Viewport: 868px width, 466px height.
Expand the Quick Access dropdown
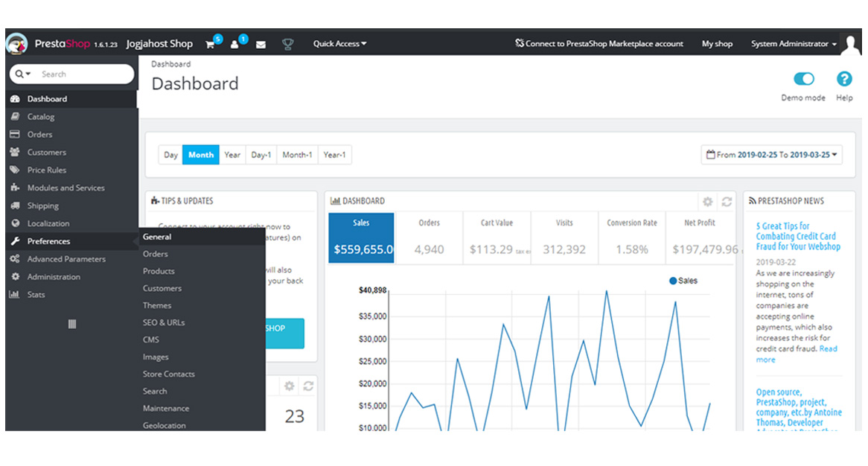[339, 44]
